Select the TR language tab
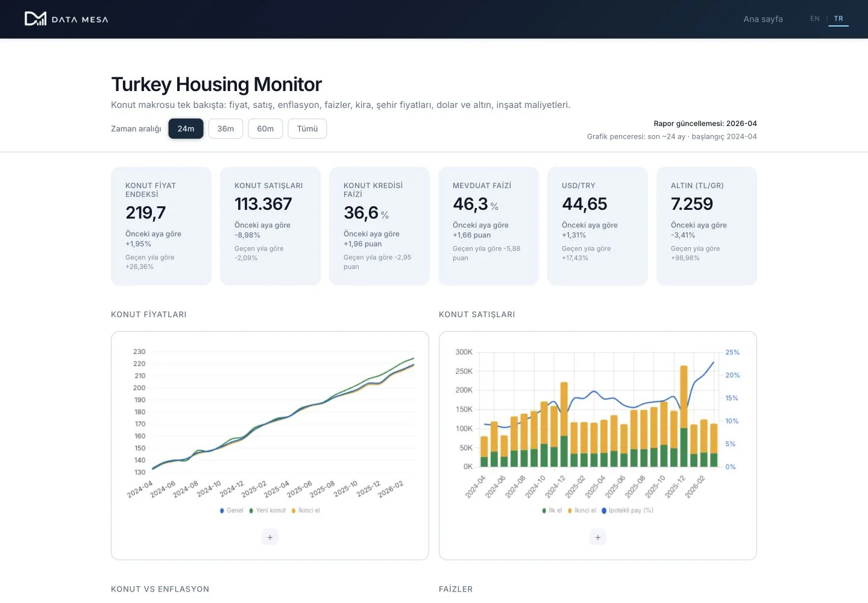 (x=838, y=19)
